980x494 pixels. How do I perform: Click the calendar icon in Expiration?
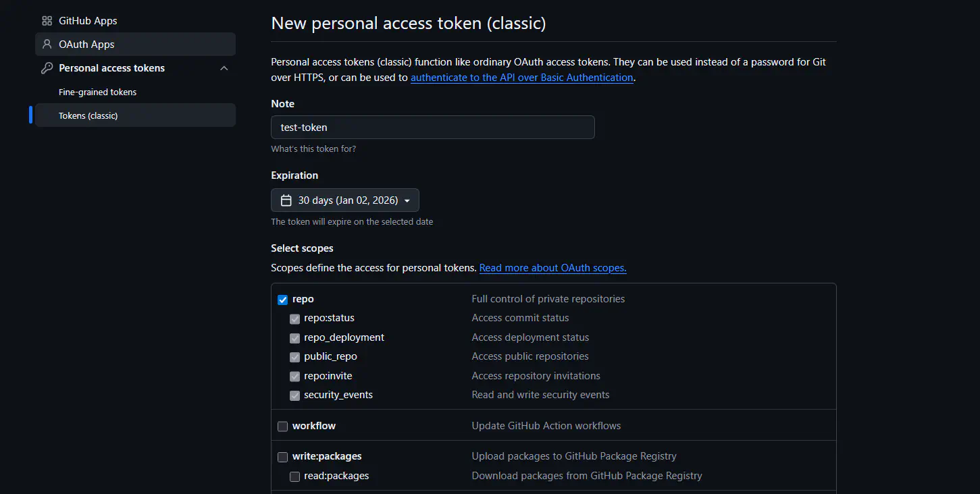(286, 200)
